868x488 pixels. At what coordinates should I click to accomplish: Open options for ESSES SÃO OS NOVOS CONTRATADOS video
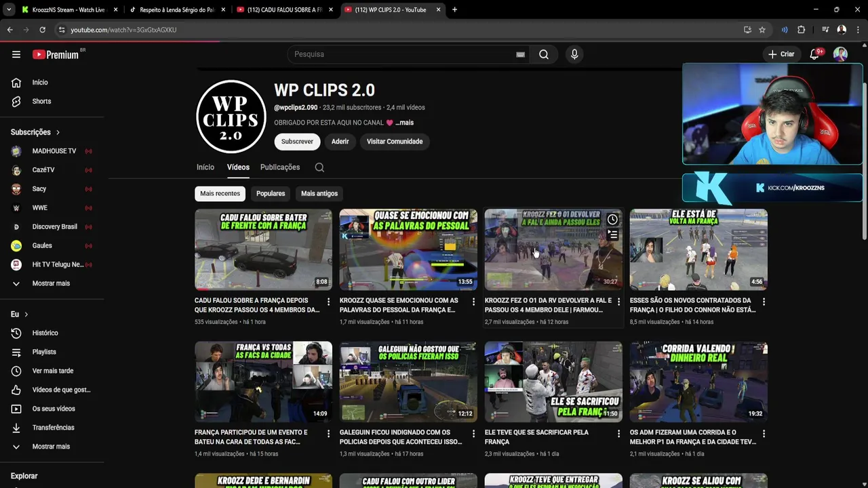(764, 302)
